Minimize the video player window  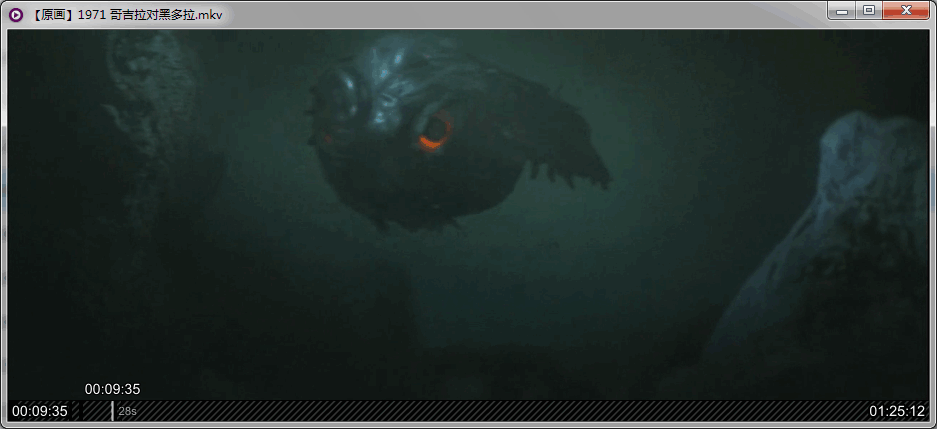(841, 11)
